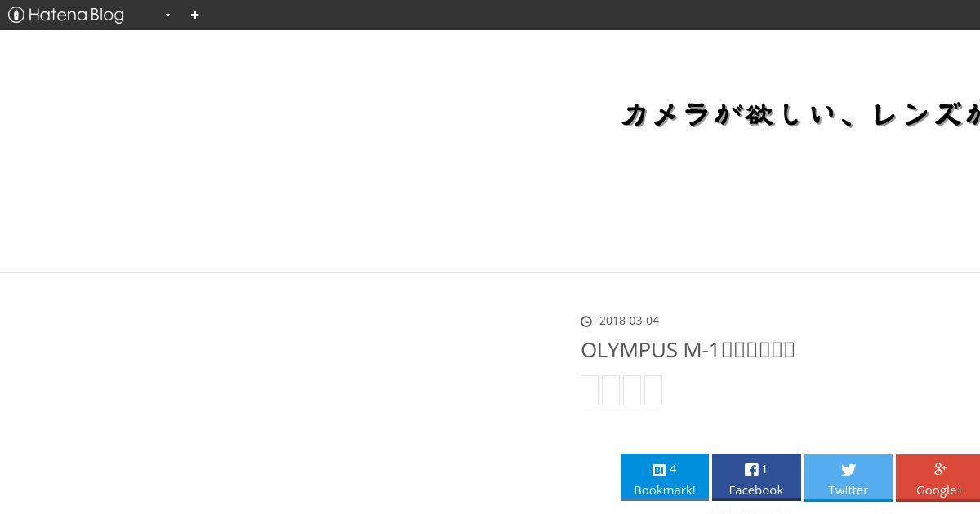Screen dimensions: 980x514
Task: Click the Hatena Blog circle logo icon
Action: (x=16, y=15)
